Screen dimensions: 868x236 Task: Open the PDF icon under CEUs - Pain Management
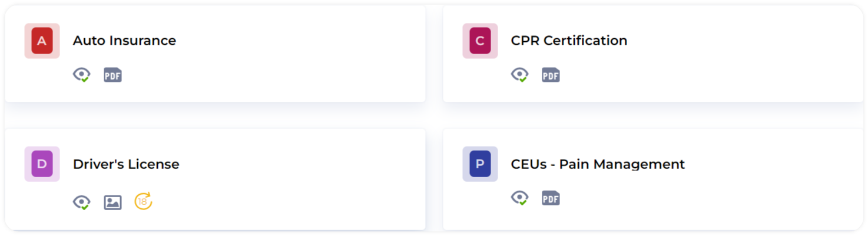[551, 198]
